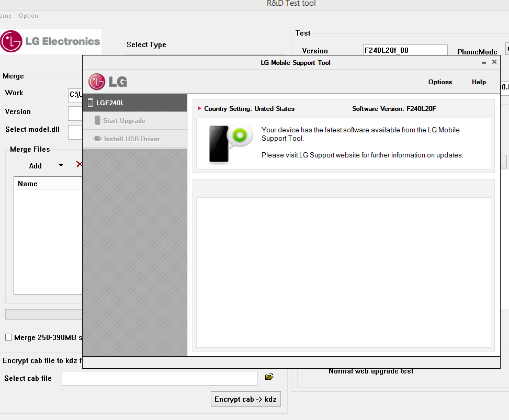509x420 pixels.
Task: Click the phone status image with green bubble
Action: point(231,144)
